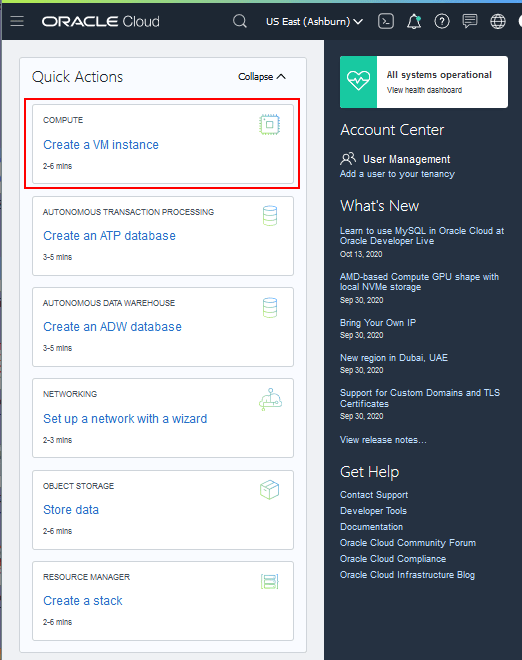The image size is (522, 660).
Task: Click the Object Storage box icon
Action: pyautogui.click(x=269, y=490)
